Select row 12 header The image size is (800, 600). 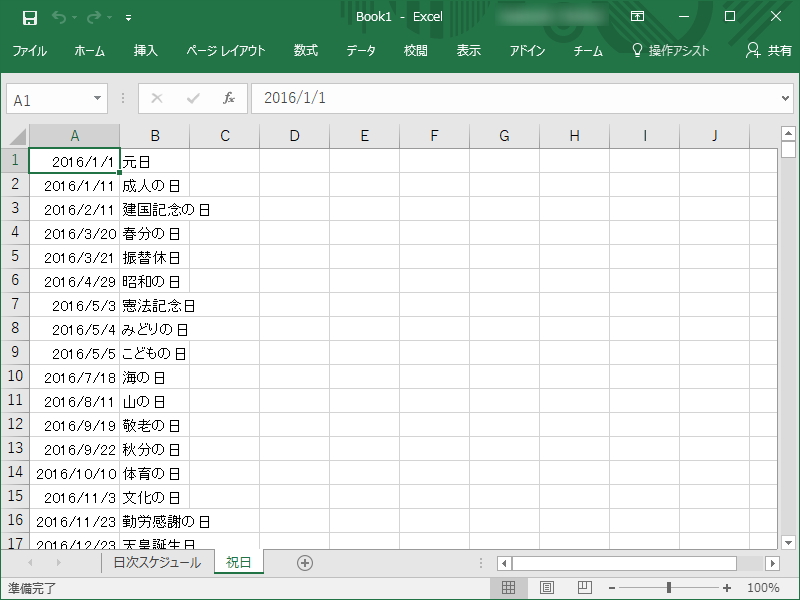coord(15,424)
